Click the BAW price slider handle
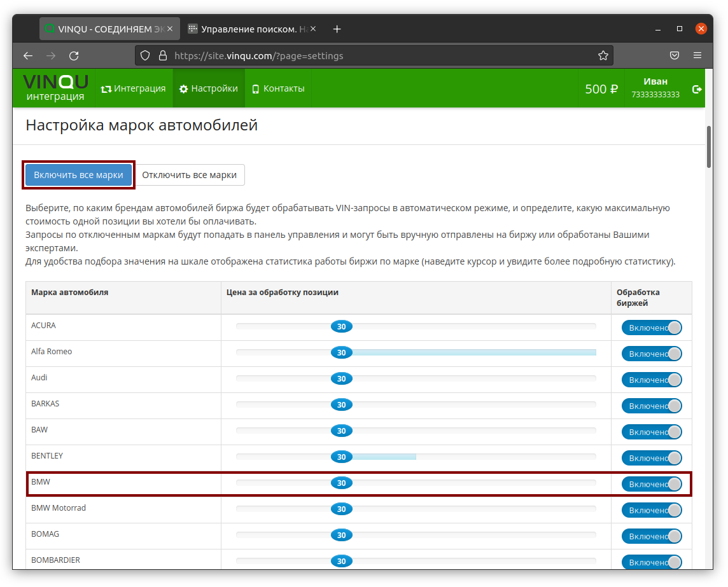This screenshot has width=728, height=587. [x=342, y=431]
